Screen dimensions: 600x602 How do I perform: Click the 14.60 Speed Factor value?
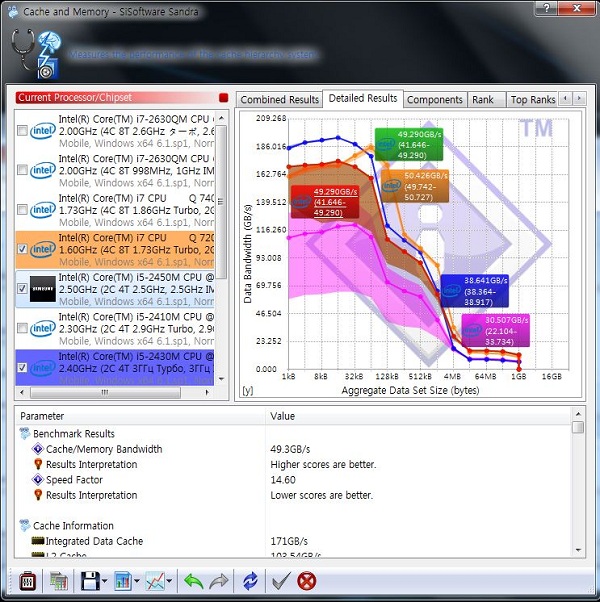point(283,480)
